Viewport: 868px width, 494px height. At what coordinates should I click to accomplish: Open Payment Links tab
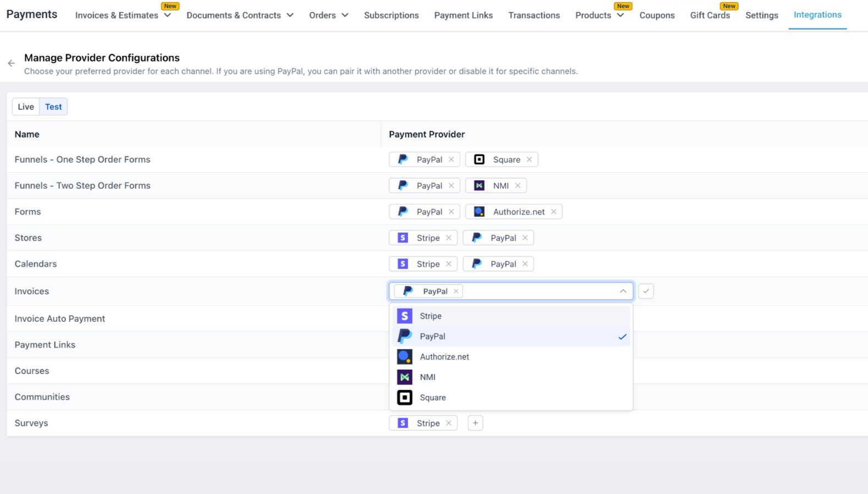coord(463,15)
